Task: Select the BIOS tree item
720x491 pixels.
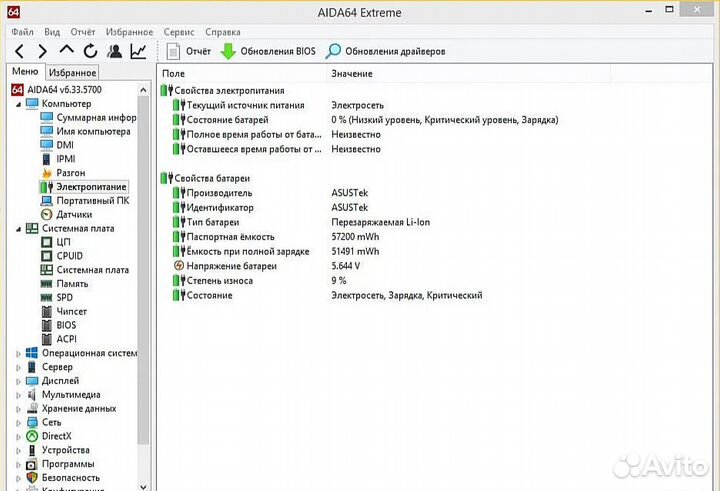Action: click(x=59, y=325)
